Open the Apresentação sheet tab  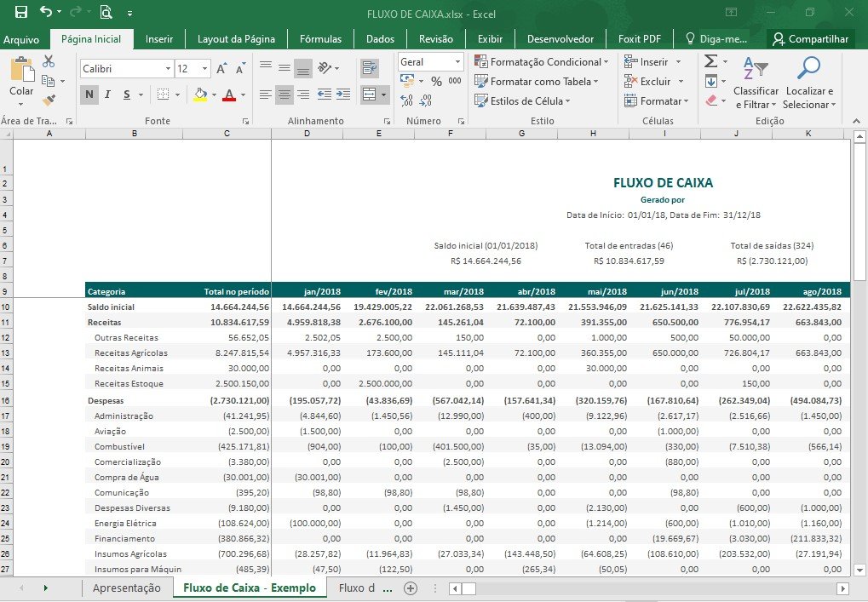(x=127, y=588)
